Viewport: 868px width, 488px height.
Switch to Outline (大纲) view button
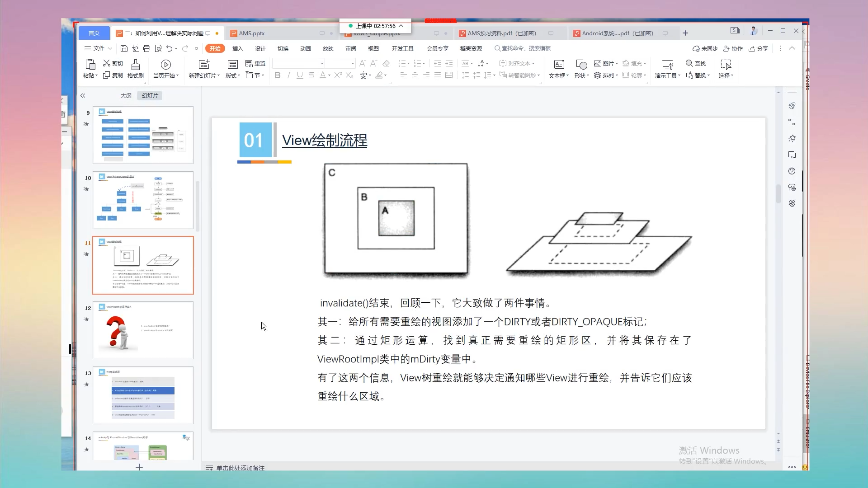[x=126, y=96]
